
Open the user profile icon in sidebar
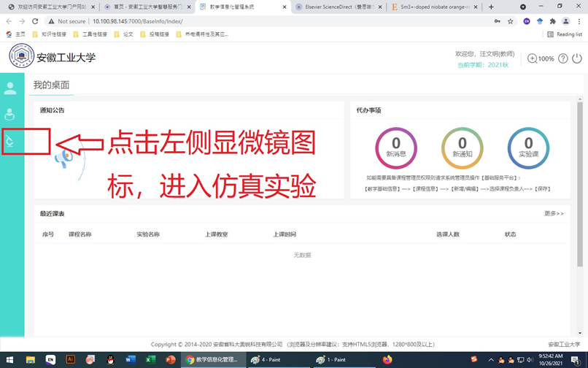pyautogui.click(x=10, y=88)
